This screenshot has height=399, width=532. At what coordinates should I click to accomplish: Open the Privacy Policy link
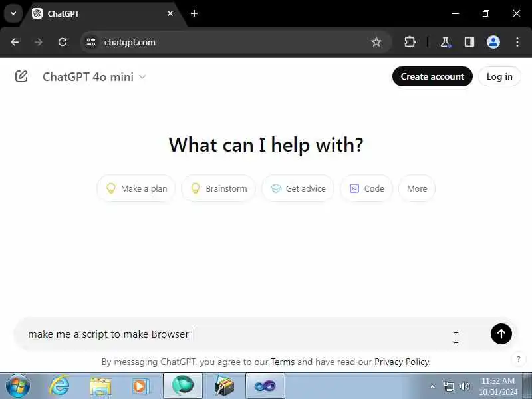click(x=402, y=362)
